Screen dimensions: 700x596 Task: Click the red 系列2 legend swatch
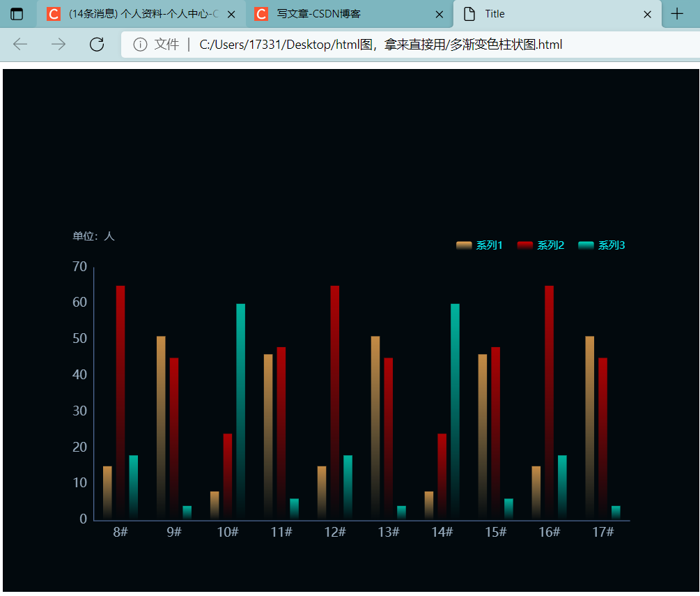click(x=525, y=245)
